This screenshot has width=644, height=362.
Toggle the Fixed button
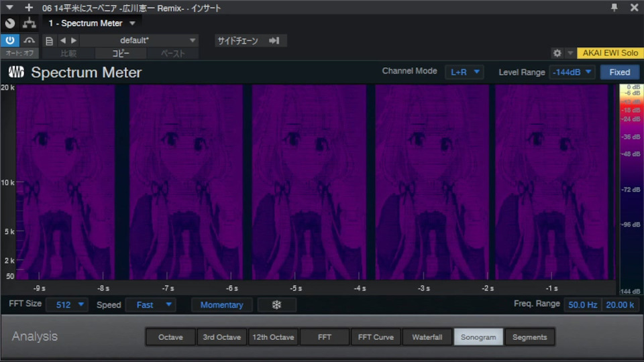click(x=620, y=72)
